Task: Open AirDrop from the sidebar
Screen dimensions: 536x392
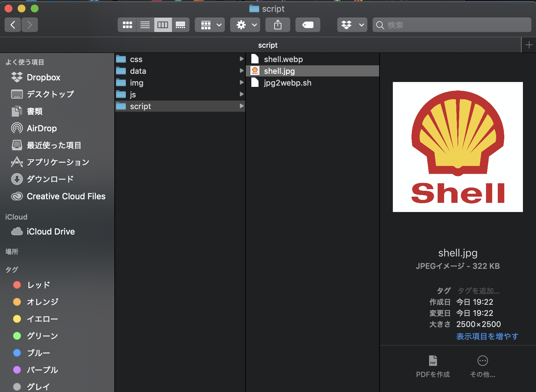Action: click(x=42, y=128)
